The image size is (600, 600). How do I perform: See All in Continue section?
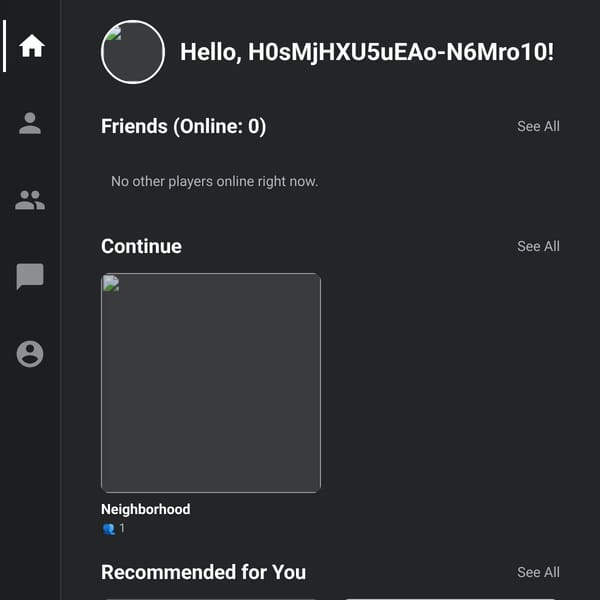538,246
